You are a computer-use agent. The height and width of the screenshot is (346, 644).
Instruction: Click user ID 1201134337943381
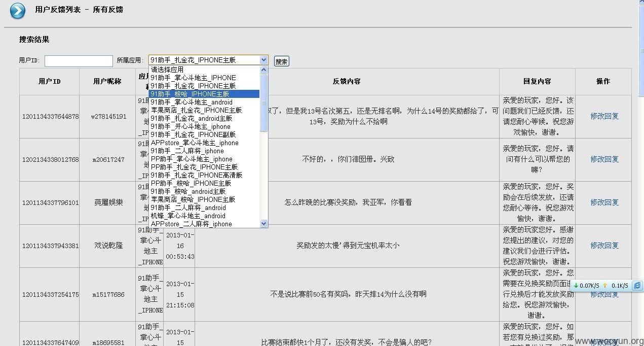click(50, 246)
